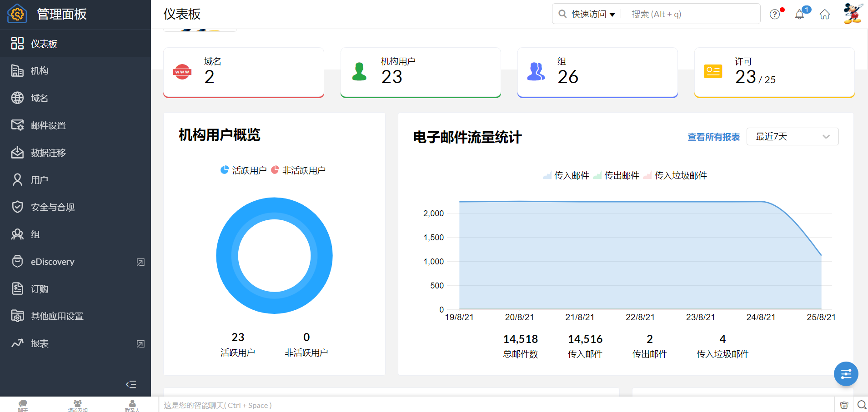Click the blue donut chart ring

click(x=227, y=256)
